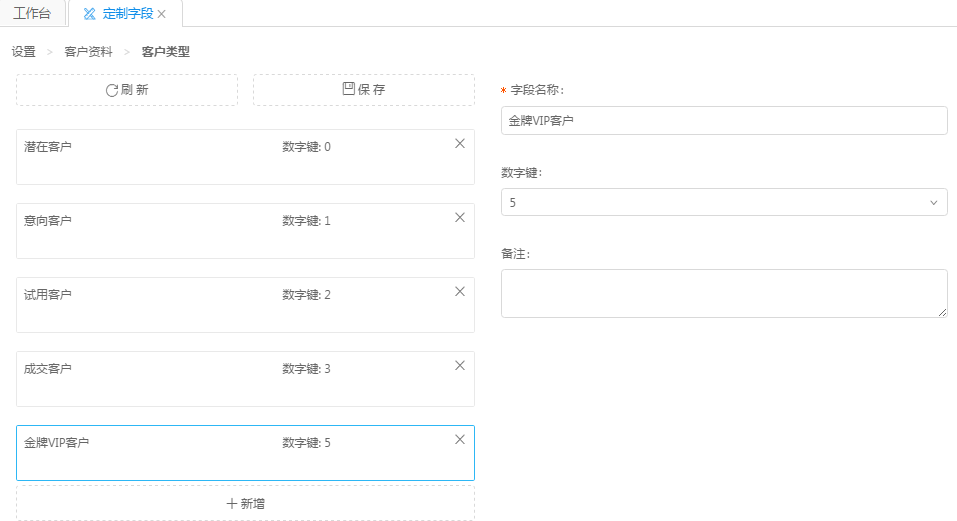The width and height of the screenshot is (957, 521).
Task: Click the 保存 save button
Action: click(364, 90)
